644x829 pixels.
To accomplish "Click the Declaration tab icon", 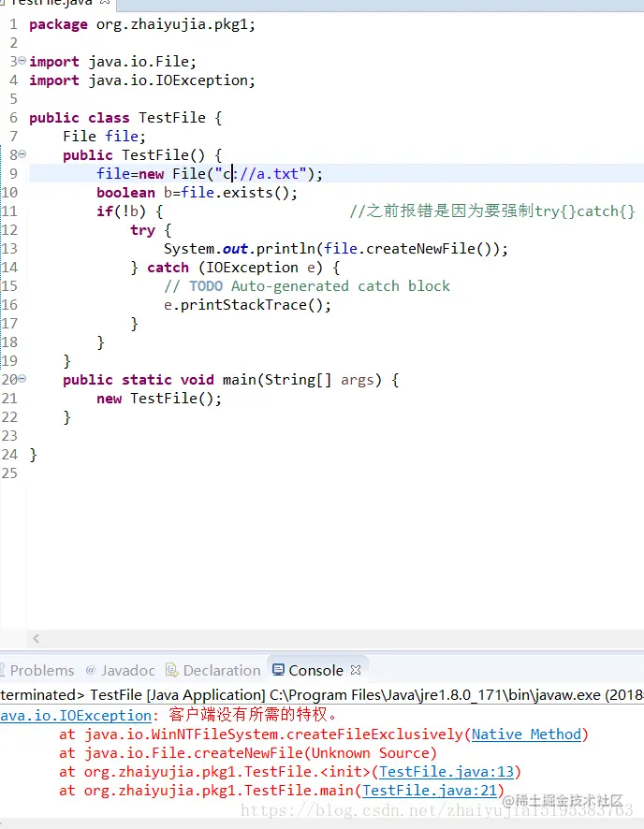I will point(172,670).
